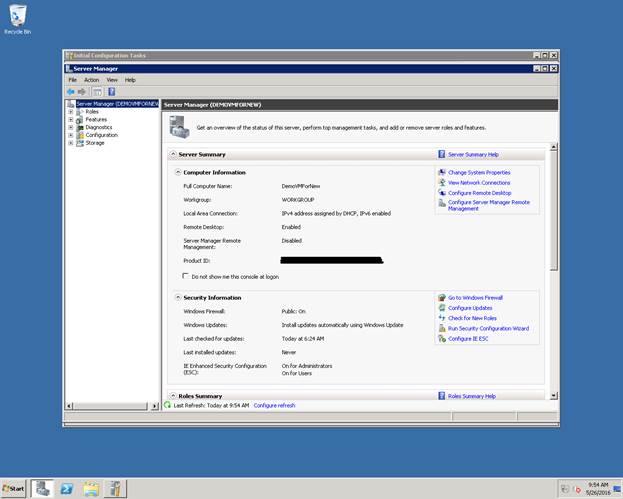Open the Configure Updates link
The height and width of the screenshot is (499, 623).
click(470, 308)
